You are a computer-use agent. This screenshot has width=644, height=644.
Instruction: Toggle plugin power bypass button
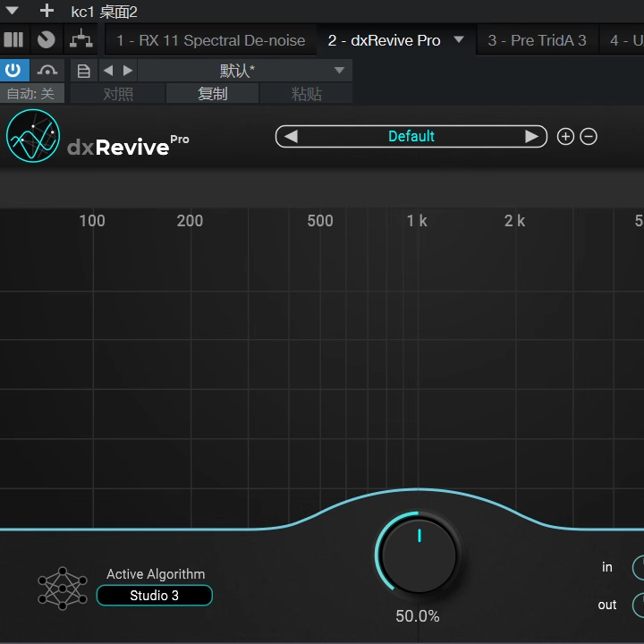14,70
